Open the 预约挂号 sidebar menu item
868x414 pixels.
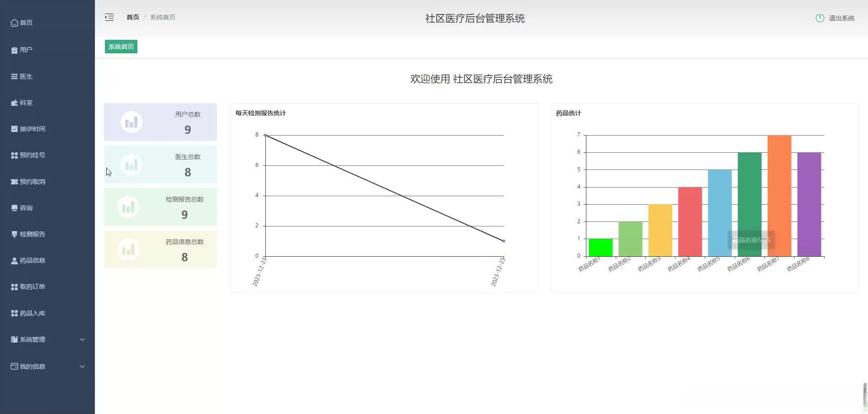(47, 155)
